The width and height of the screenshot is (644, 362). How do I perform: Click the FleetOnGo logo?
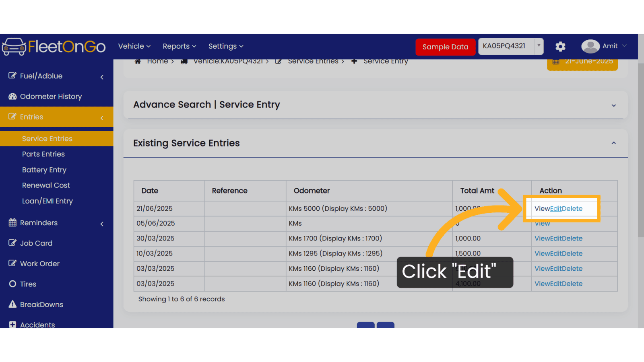point(54,47)
